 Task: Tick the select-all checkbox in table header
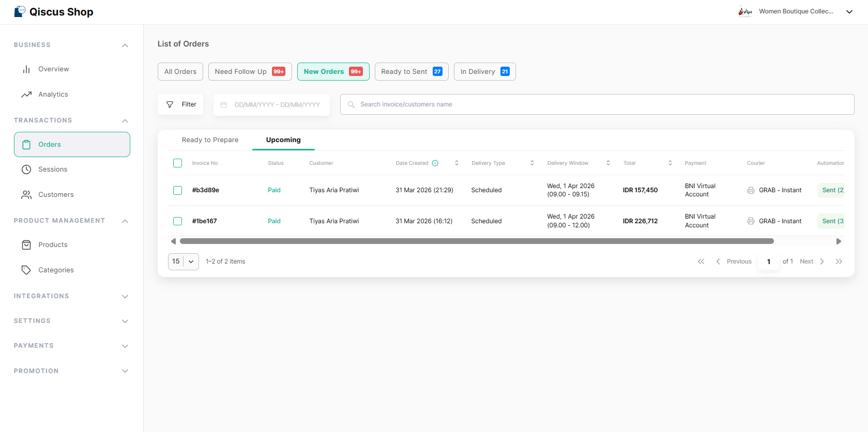(x=177, y=163)
